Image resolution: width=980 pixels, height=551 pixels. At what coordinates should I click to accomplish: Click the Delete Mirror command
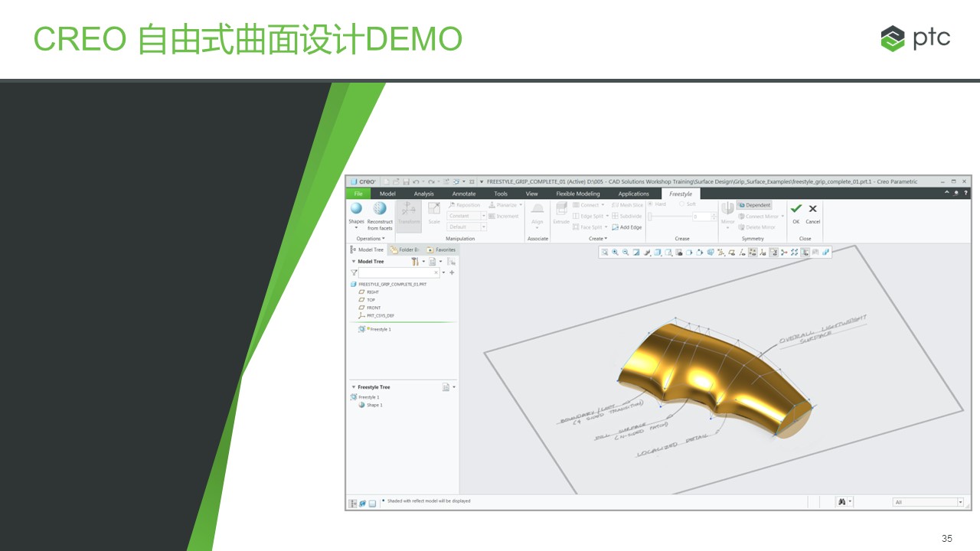[756, 227]
